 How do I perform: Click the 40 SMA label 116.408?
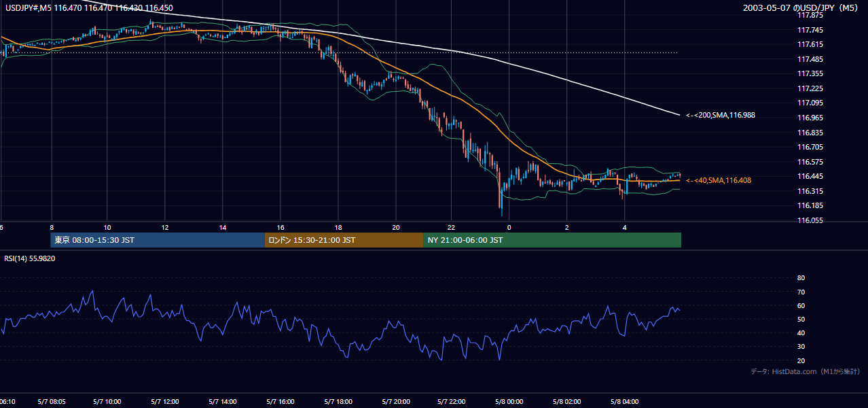[x=719, y=180]
